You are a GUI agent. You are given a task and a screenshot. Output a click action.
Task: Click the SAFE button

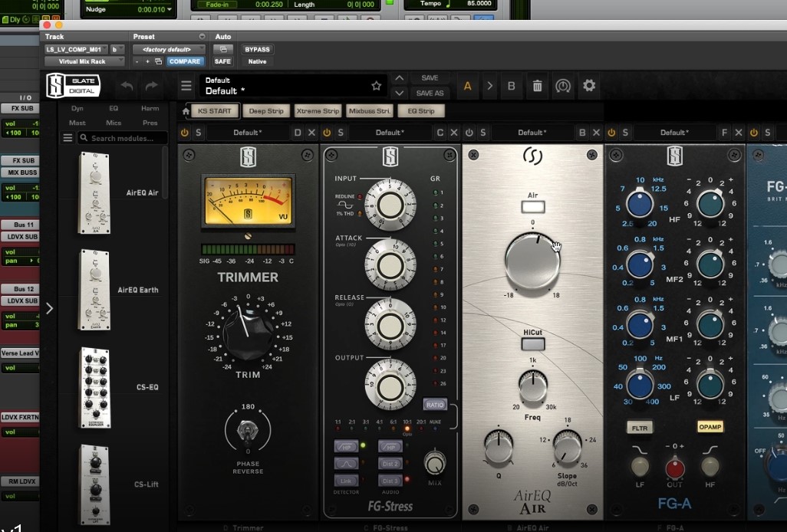(222, 61)
